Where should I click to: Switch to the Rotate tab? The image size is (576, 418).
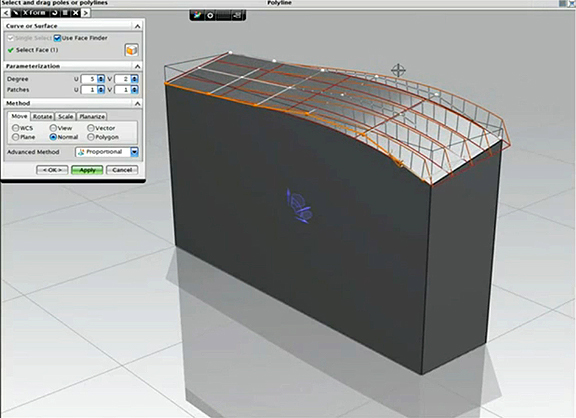coord(42,116)
